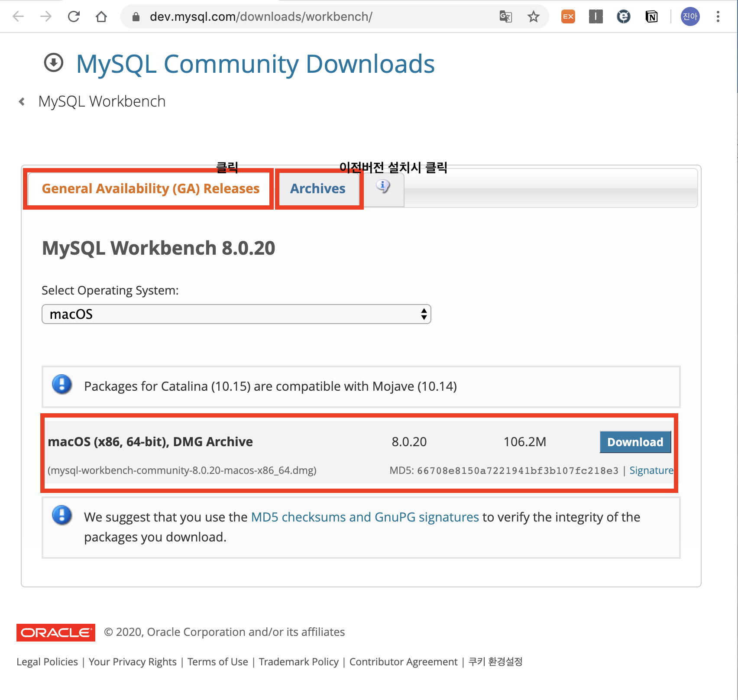Click the filename mysql-workbench-community-8.0.20-macos-x86_64.dmg
738x700 pixels.
[182, 470]
